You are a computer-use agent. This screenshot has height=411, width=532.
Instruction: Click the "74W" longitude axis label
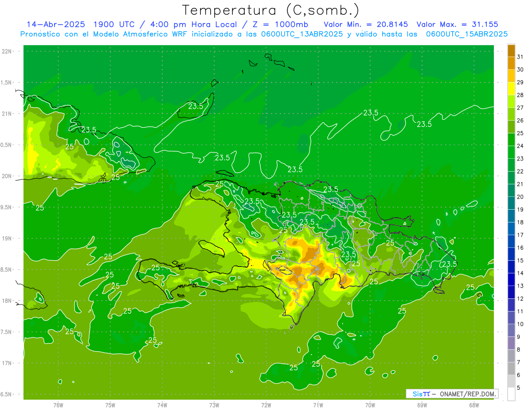[162, 405]
